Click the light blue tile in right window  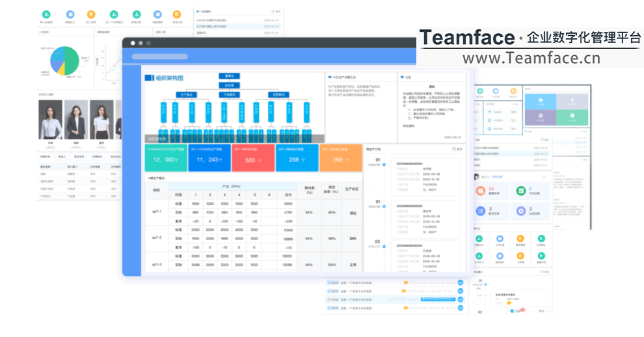pyautogui.click(x=541, y=101)
